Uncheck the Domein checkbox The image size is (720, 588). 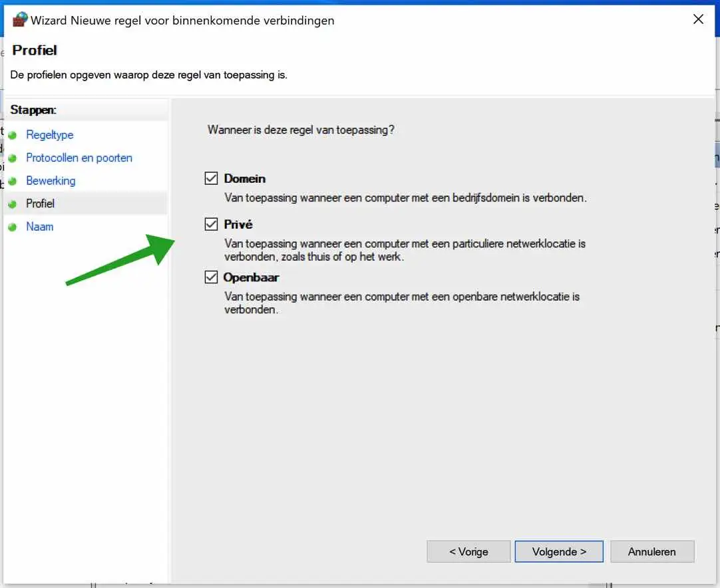click(211, 178)
